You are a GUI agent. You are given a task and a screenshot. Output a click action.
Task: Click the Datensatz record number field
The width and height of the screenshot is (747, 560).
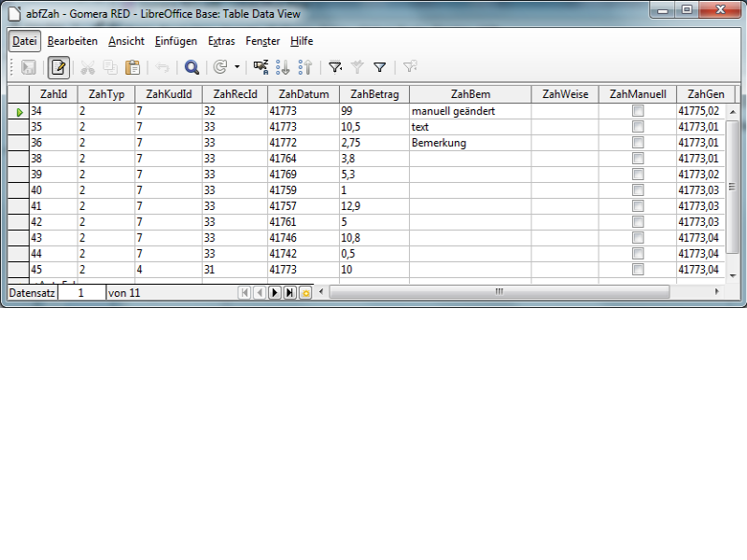pos(81,292)
